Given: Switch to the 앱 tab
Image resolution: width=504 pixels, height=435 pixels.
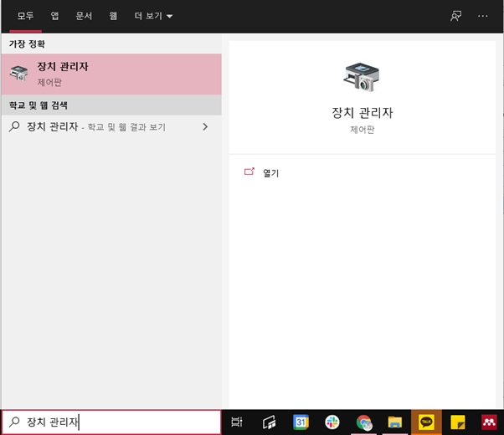Looking at the screenshot, I should tap(54, 16).
